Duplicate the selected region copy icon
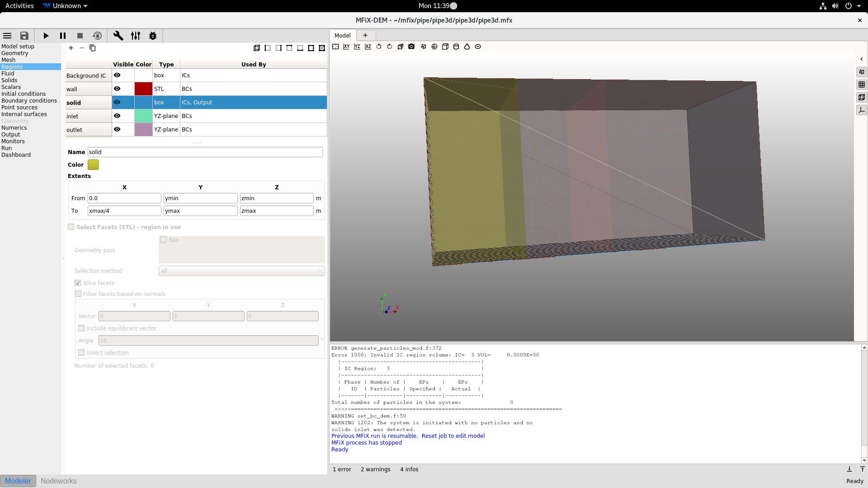This screenshot has height=488, width=868. tap(93, 48)
